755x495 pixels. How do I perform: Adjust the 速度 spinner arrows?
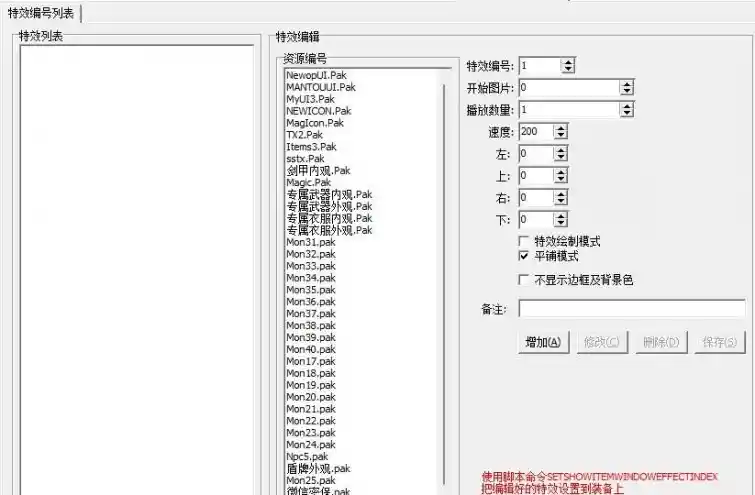click(560, 131)
